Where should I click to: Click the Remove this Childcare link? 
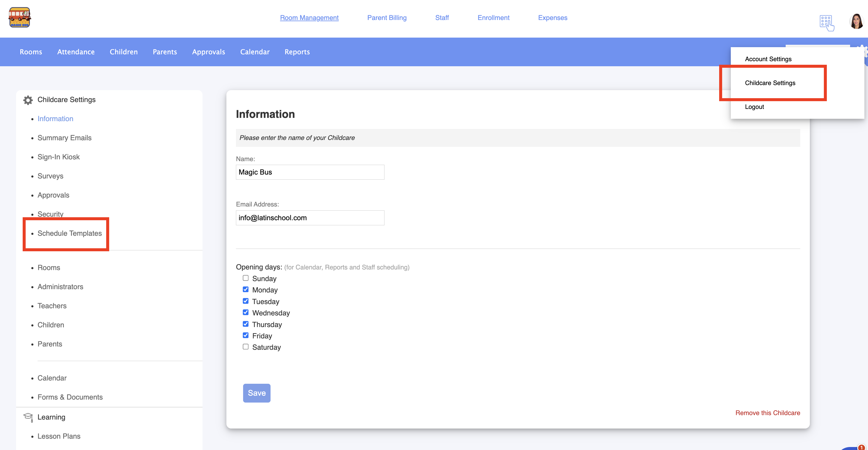767,413
